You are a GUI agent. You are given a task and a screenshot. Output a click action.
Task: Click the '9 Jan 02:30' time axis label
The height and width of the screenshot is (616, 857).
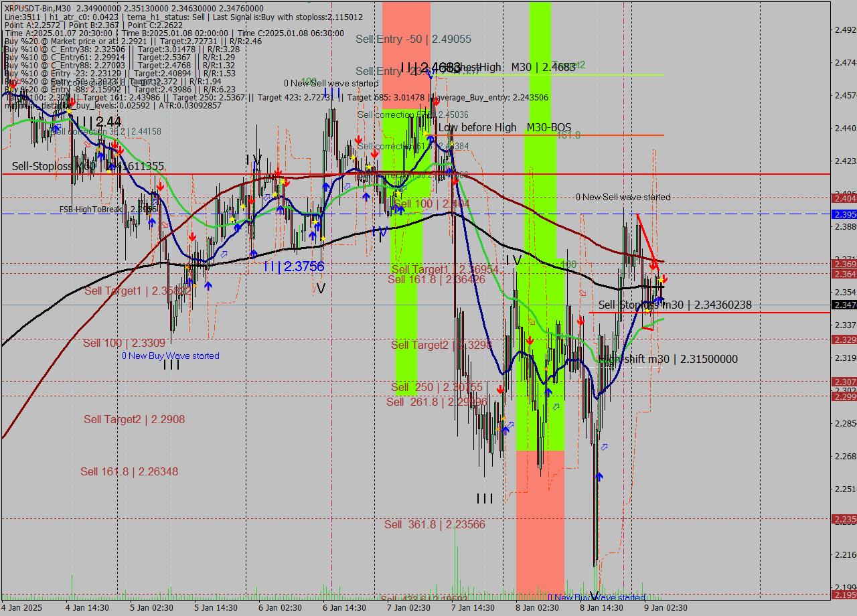tap(666, 607)
